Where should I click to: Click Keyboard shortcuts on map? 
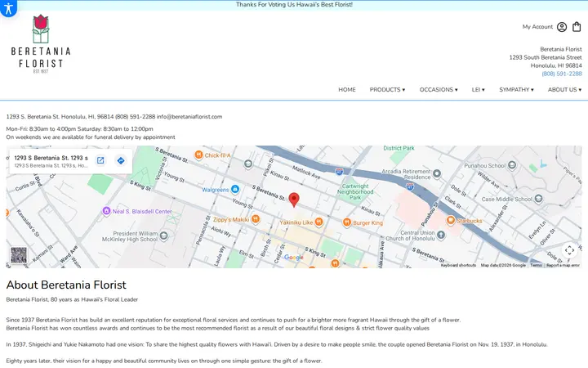(458, 265)
